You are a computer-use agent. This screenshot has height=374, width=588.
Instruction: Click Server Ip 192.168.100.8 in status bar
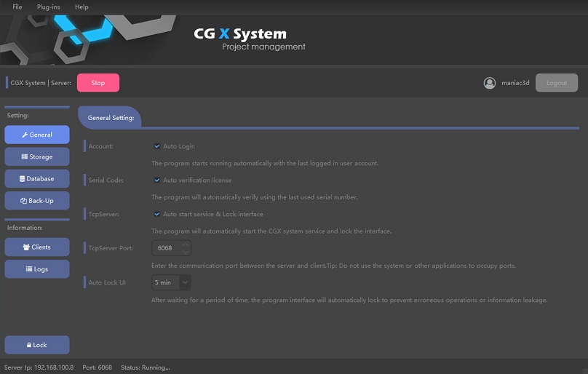tap(39, 367)
